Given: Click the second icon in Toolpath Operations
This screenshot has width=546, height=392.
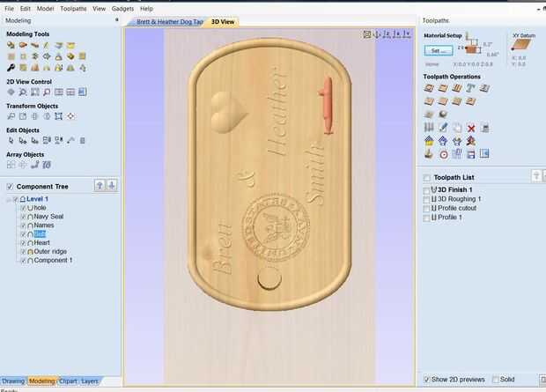Looking at the screenshot, I should 443,88.
